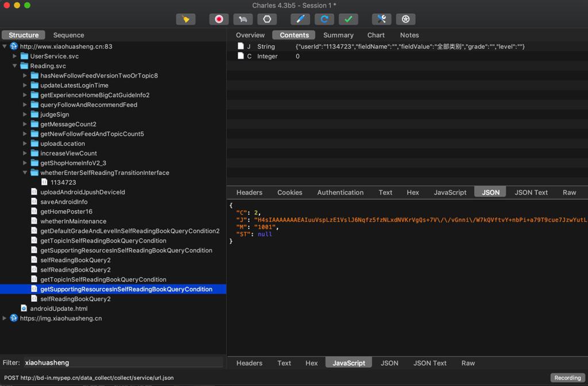Toggle throttling with the turtle icon
The height and width of the screenshot is (386, 588).
(x=243, y=19)
